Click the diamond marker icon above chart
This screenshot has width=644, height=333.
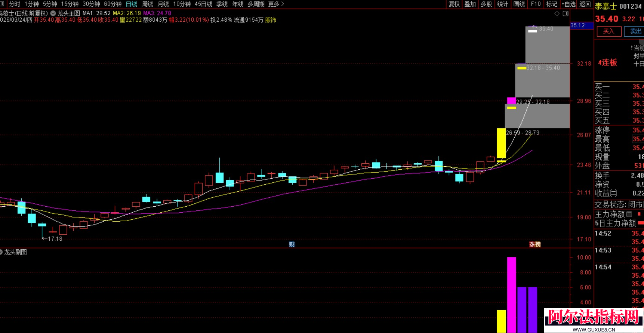tap(557, 13)
